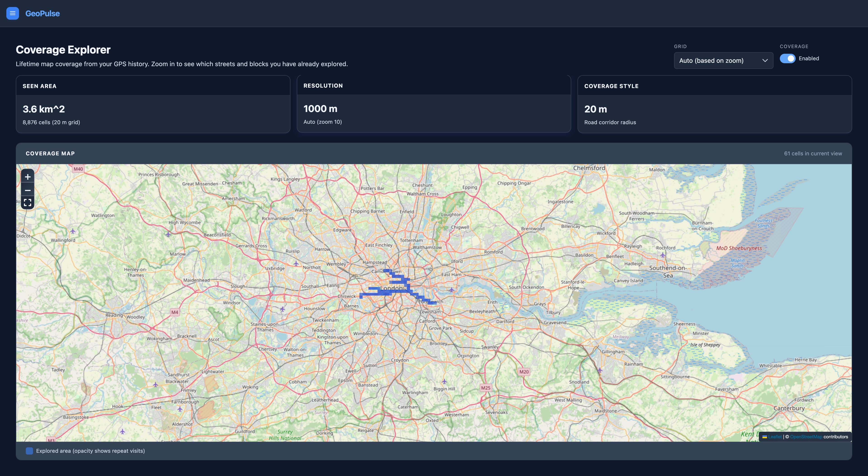Toggle fullscreen map view

[28, 202]
